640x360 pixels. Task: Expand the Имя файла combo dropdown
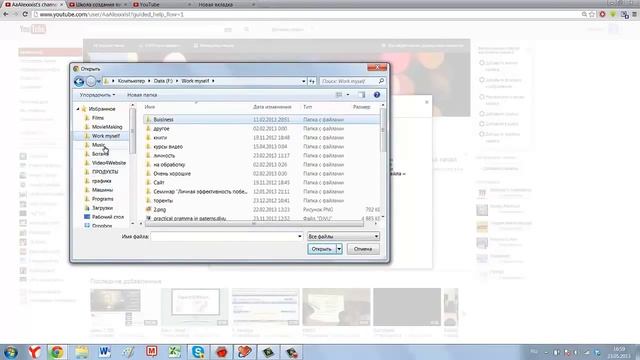tap(300, 236)
